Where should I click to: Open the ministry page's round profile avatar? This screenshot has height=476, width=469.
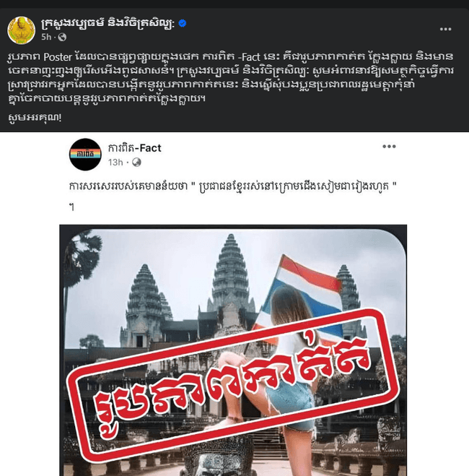[x=21, y=30]
